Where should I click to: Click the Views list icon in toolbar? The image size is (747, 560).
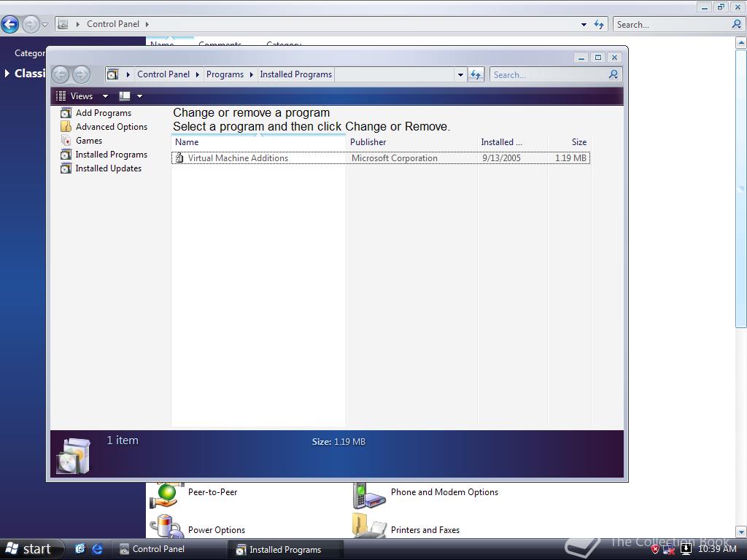[61, 96]
